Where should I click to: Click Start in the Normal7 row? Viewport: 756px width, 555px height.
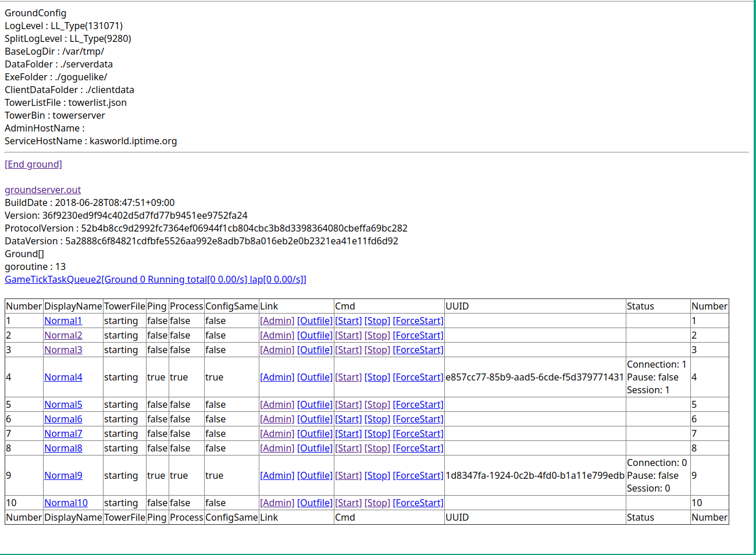(348, 433)
